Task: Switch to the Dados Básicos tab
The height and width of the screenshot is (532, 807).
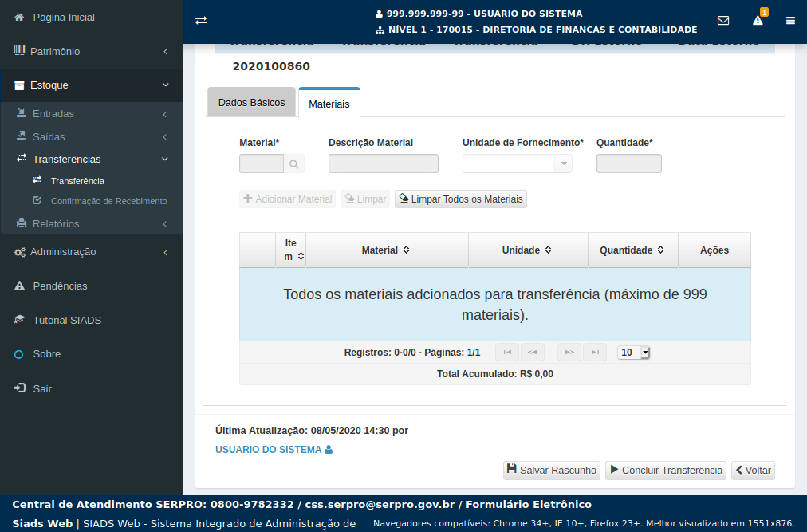Action: (x=252, y=102)
